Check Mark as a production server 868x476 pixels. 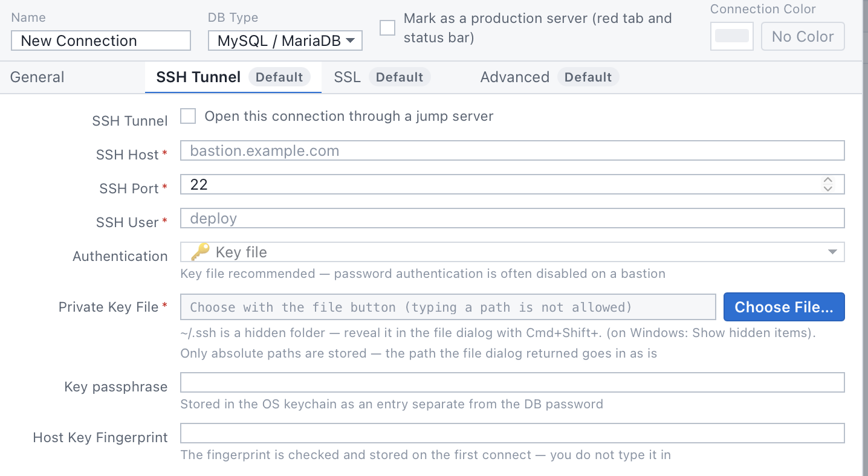pos(387,28)
